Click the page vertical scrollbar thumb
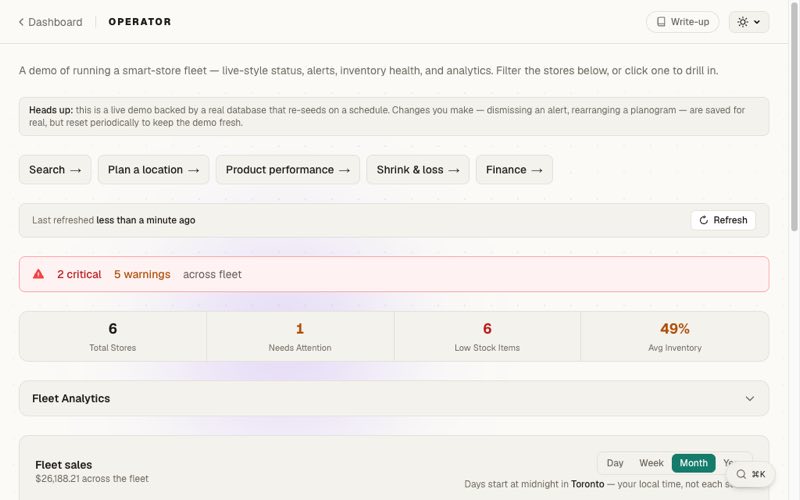The width and height of the screenshot is (800, 500). 794,115
